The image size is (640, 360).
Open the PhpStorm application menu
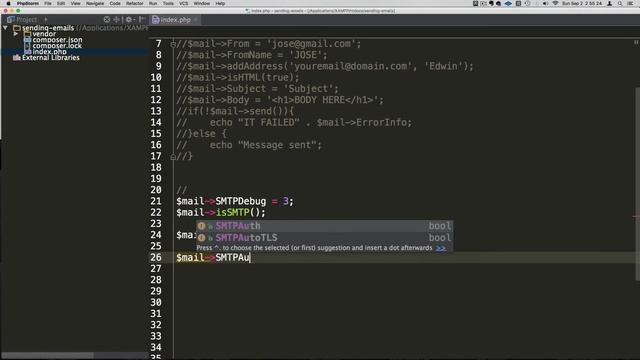[27, 3]
